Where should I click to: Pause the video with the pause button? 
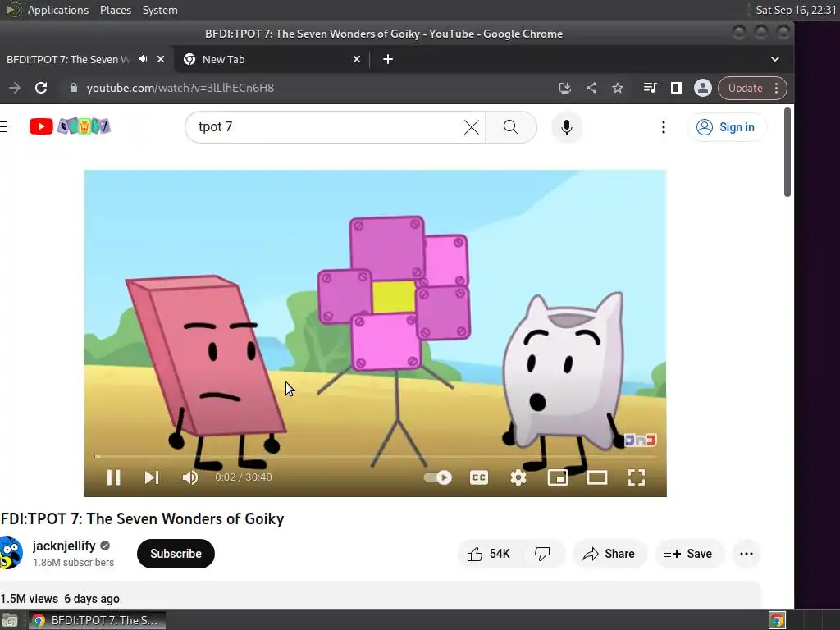[113, 477]
